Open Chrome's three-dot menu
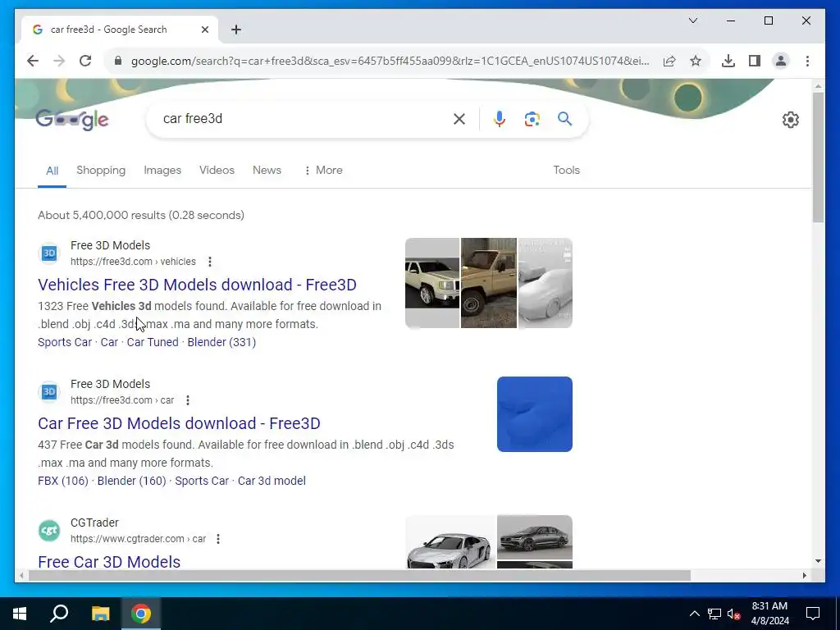Image resolution: width=840 pixels, height=630 pixels. pyautogui.click(x=807, y=61)
